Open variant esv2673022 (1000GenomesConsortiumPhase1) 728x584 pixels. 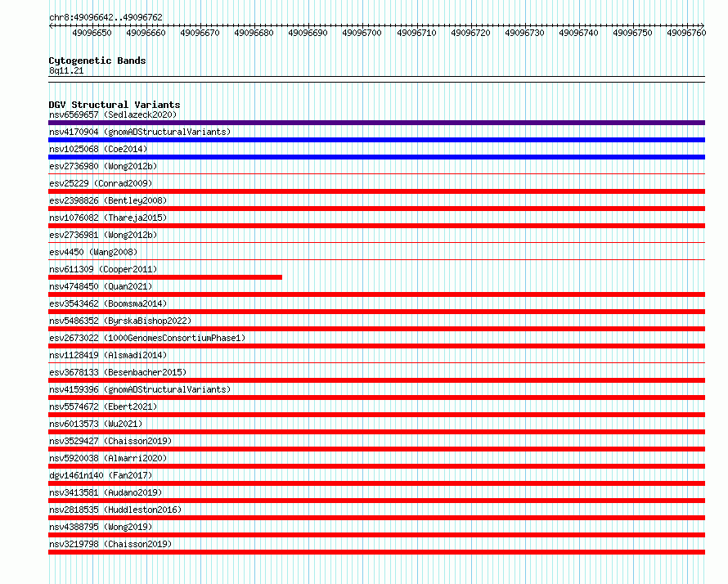[x=147, y=338]
